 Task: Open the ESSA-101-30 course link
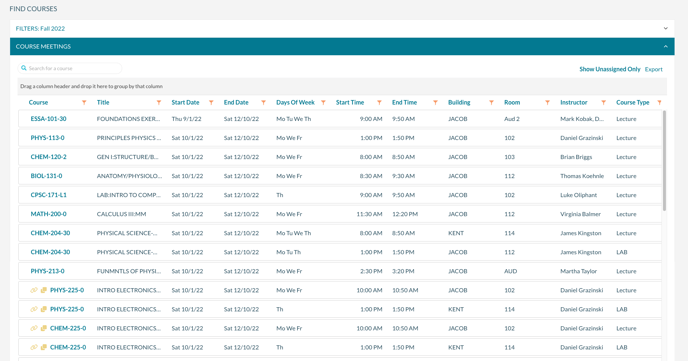coord(48,119)
